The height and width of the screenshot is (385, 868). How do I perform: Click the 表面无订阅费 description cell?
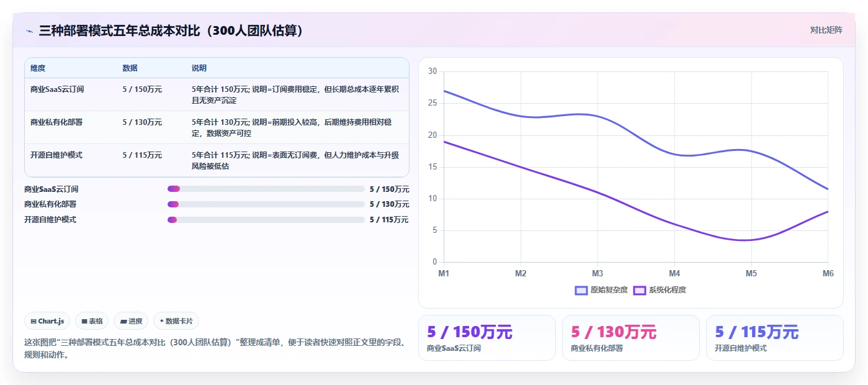[297, 161]
